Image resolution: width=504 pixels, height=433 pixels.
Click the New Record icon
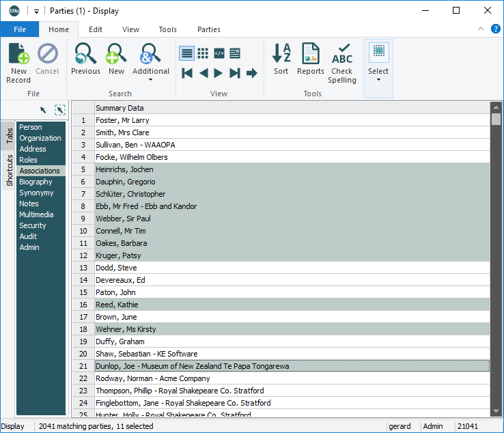18,55
